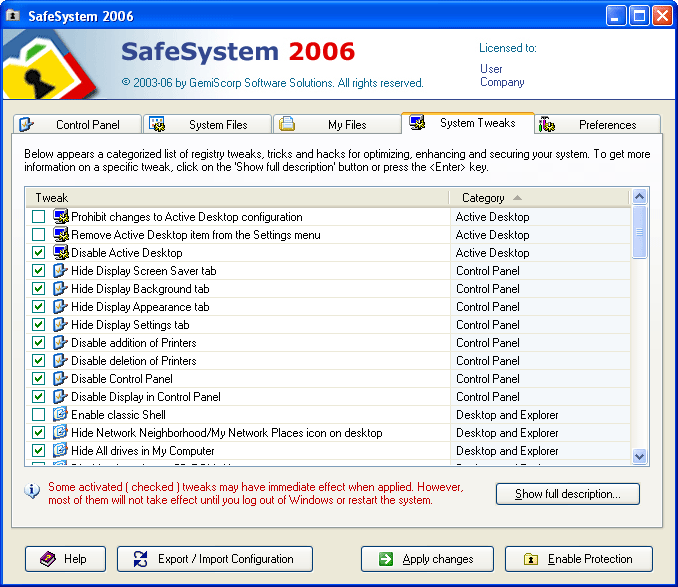This screenshot has height=587, width=678.
Task: Click the tweak list vertical scrollbar thumb
Action: tap(640, 232)
